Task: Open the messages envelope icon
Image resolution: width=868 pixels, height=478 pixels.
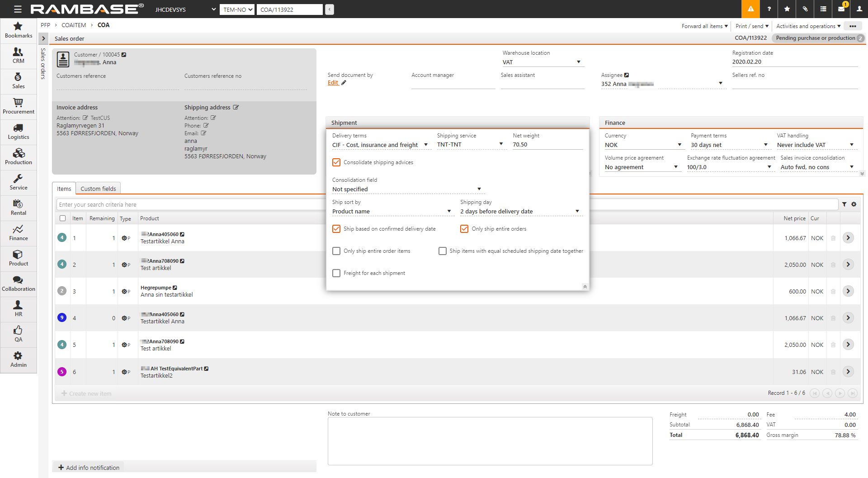Action: (841, 9)
